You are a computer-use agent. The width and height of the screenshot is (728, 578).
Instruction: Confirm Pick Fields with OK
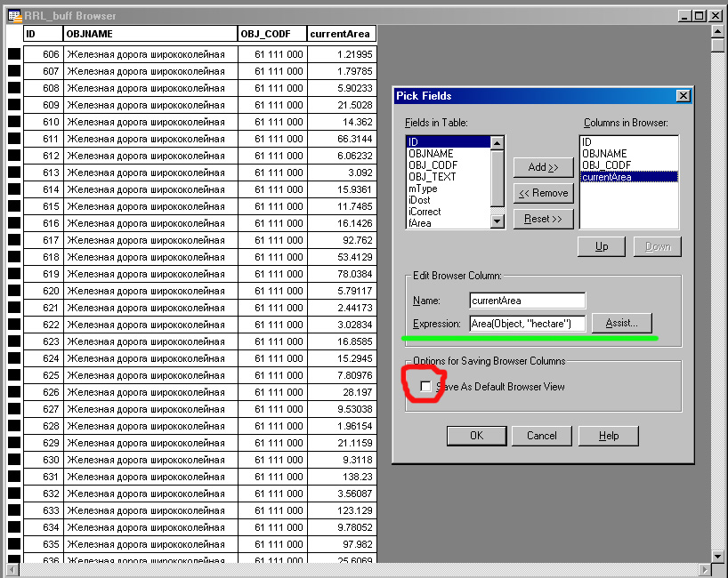click(x=476, y=436)
